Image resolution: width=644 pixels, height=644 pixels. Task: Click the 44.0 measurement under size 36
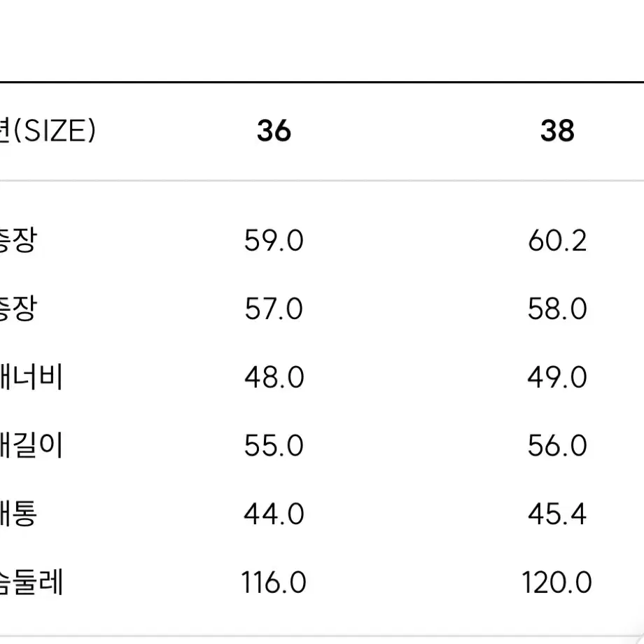tap(274, 514)
